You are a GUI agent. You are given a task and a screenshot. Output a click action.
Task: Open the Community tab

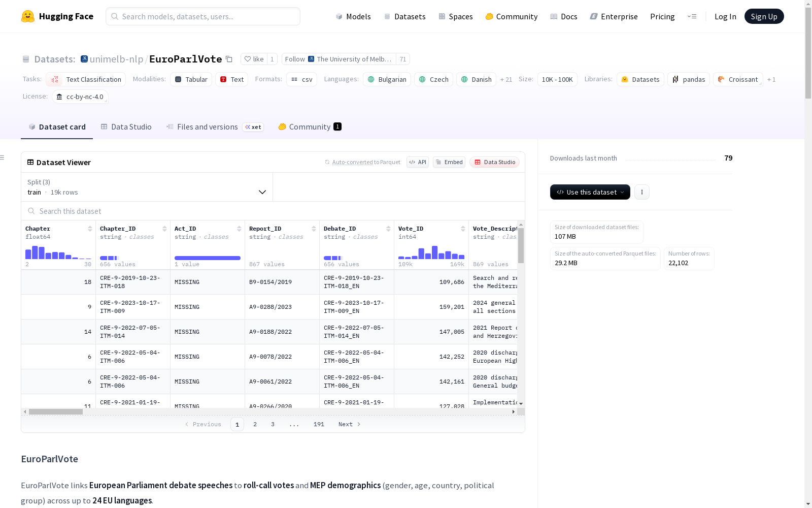[310, 127]
